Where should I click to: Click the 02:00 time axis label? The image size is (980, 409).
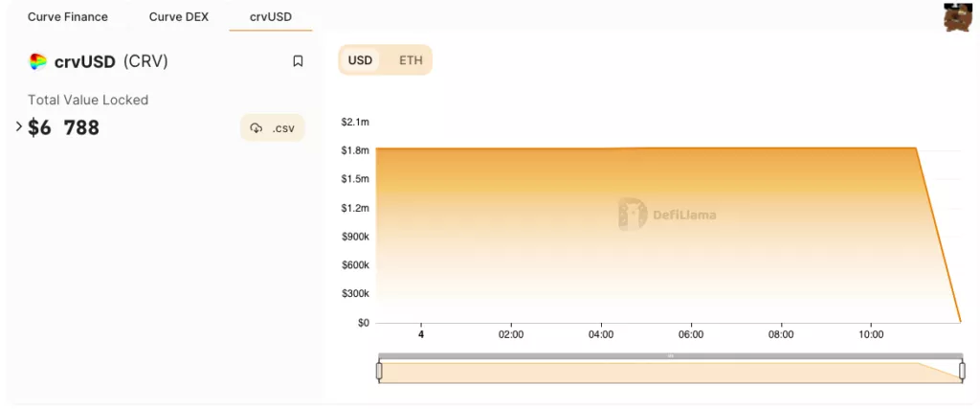click(511, 335)
